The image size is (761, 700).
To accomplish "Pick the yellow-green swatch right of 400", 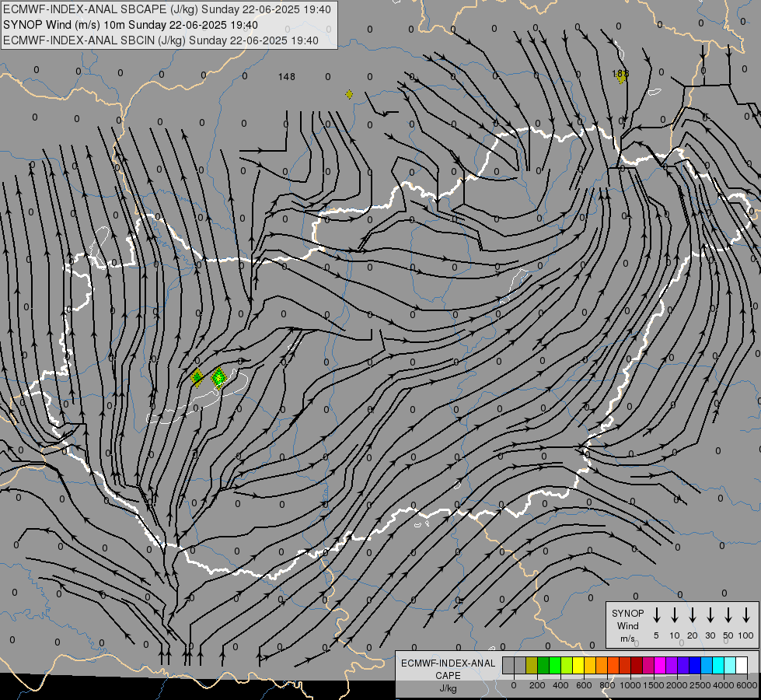I will (x=567, y=665).
